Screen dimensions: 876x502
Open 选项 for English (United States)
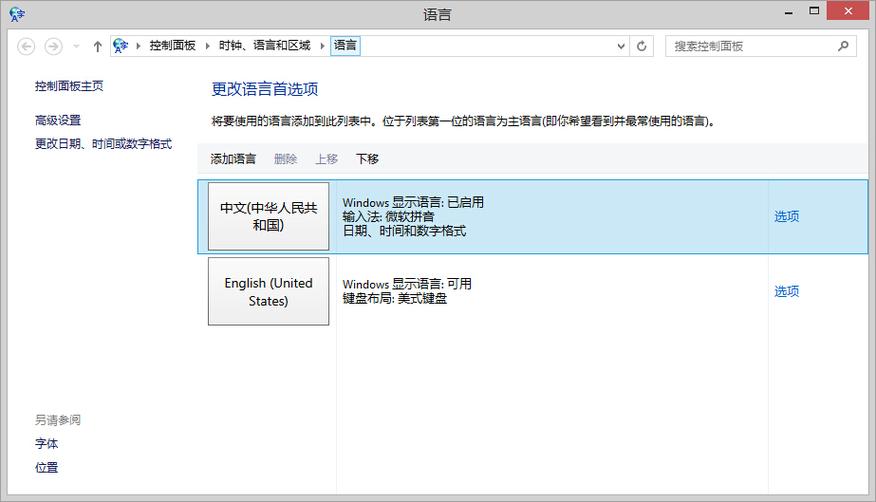(x=787, y=291)
